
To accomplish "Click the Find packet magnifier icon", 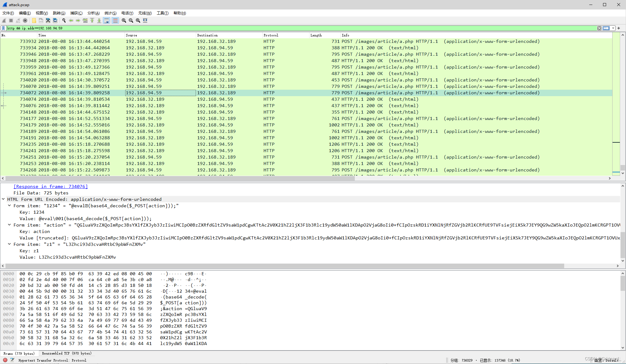I will coord(64,21).
